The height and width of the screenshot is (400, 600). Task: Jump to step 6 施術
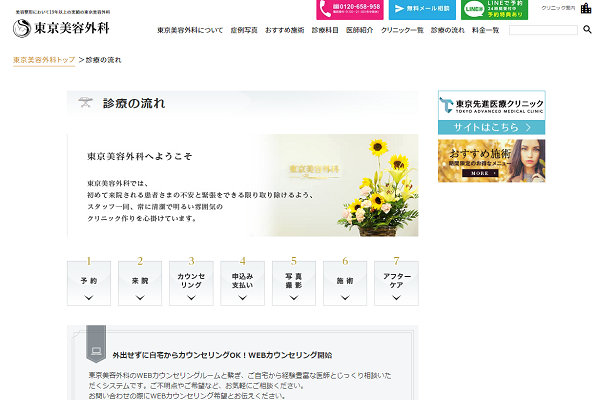pos(345,283)
